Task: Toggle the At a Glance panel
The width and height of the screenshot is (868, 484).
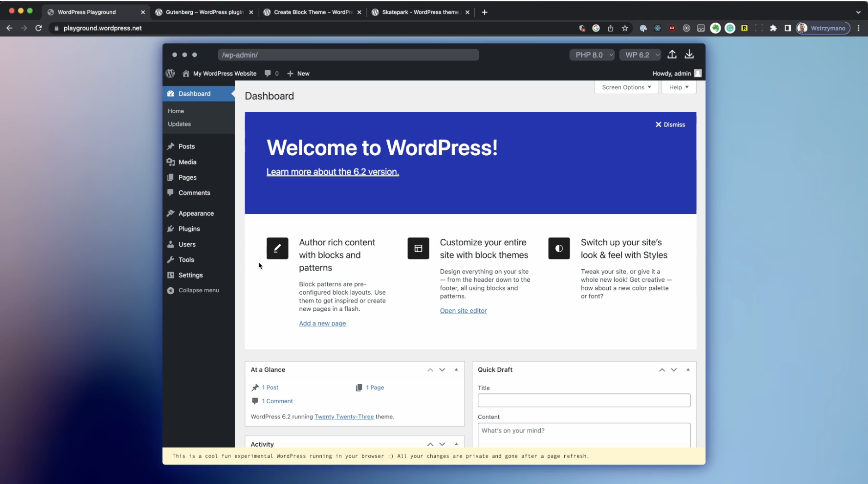Action: tap(456, 370)
